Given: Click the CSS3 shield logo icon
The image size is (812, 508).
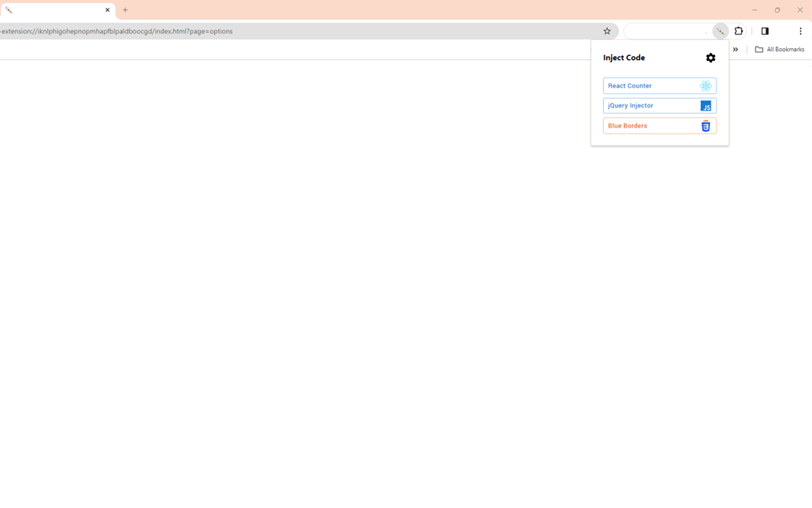Looking at the screenshot, I should click(x=705, y=126).
